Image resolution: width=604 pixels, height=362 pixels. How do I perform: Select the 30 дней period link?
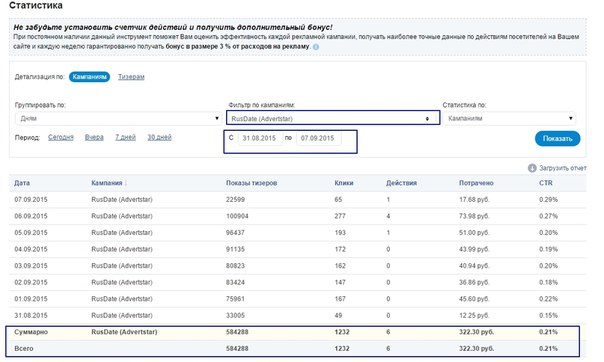(159, 137)
